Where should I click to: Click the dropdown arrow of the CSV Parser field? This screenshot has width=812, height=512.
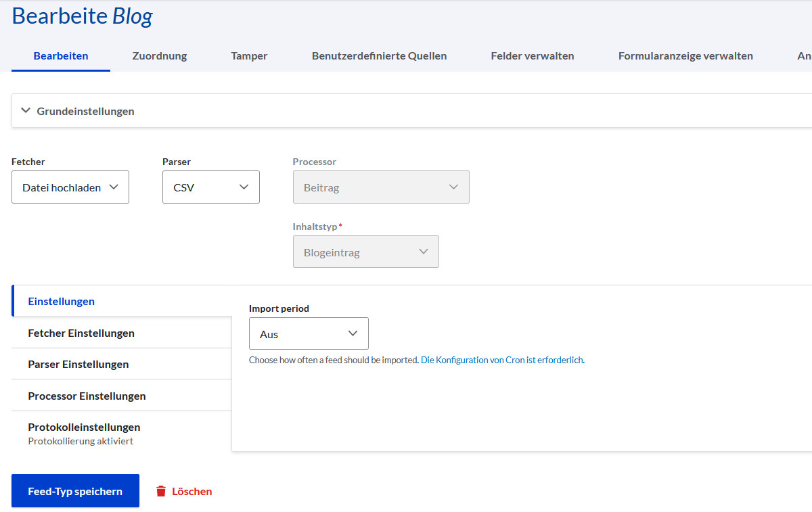pyautogui.click(x=244, y=187)
